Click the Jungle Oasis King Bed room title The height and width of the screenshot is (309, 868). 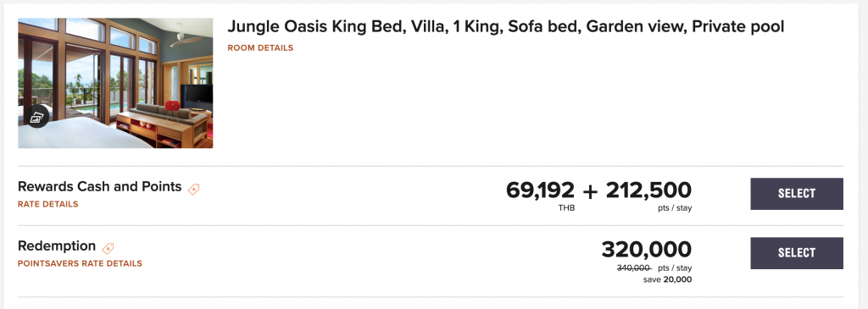click(x=505, y=26)
